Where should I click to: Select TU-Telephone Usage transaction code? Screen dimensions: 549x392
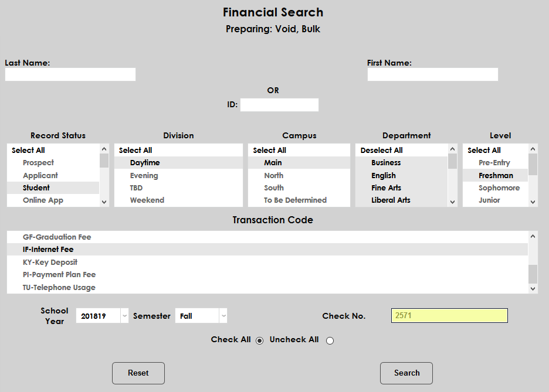pos(267,287)
